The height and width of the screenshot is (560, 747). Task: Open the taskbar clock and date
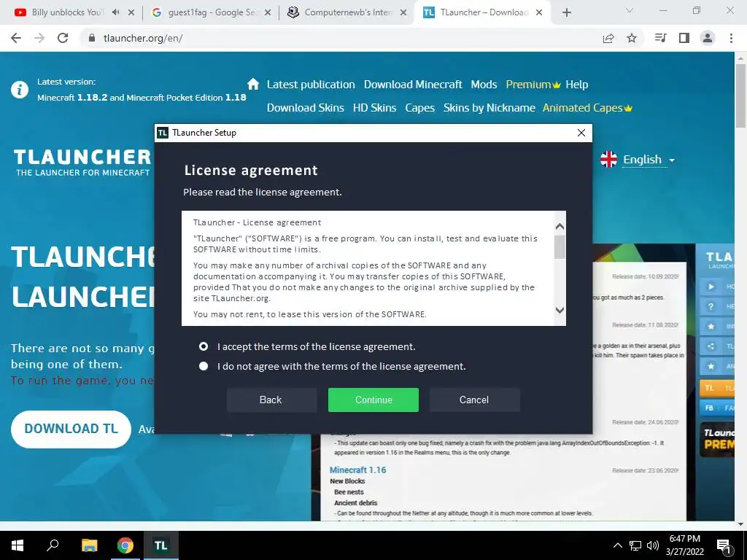click(685, 545)
